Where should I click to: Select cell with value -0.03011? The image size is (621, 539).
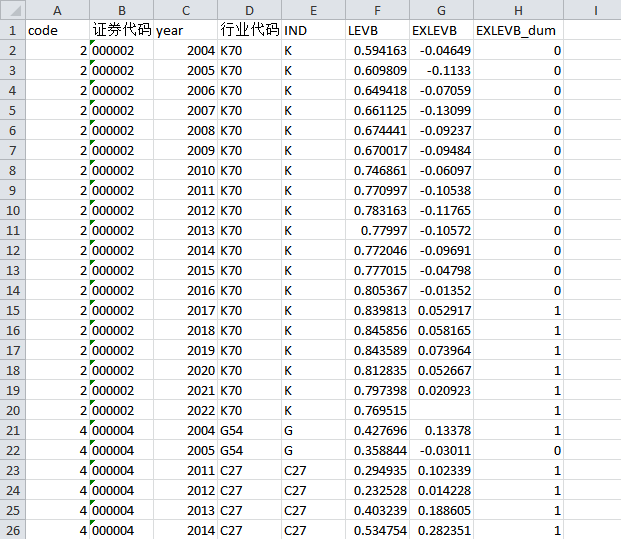coord(441,450)
